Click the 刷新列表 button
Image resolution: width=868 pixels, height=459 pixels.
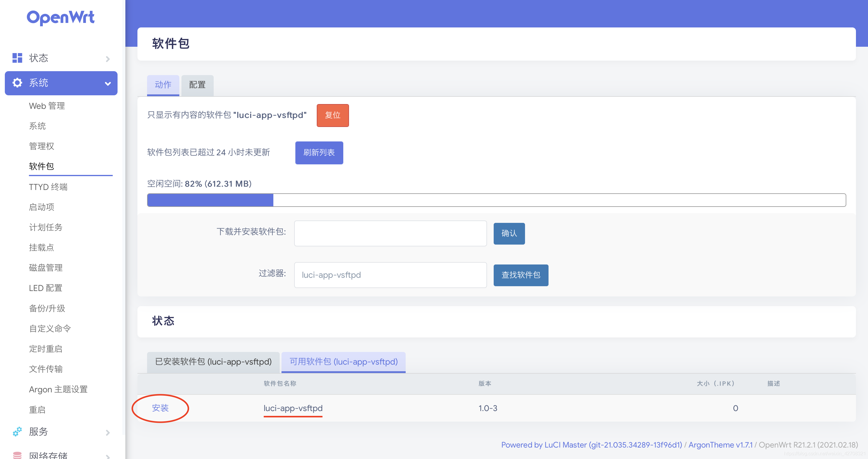319,153
